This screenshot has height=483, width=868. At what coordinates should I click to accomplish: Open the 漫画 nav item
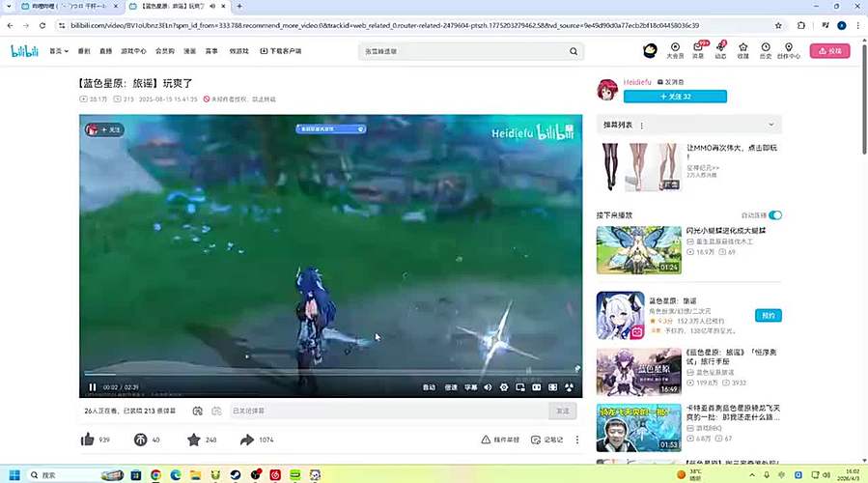[x=190, y=51]
